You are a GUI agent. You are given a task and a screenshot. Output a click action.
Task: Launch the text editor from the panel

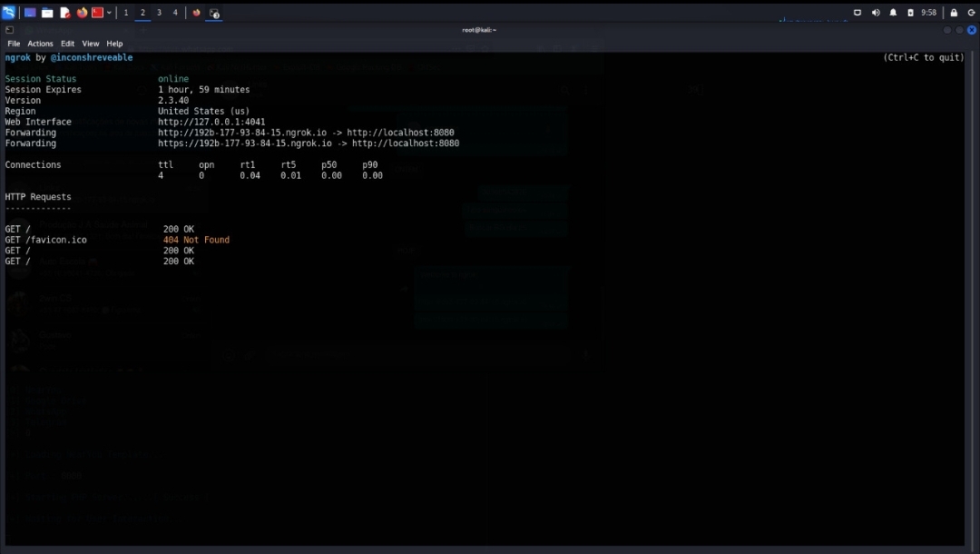pos(65,13)
